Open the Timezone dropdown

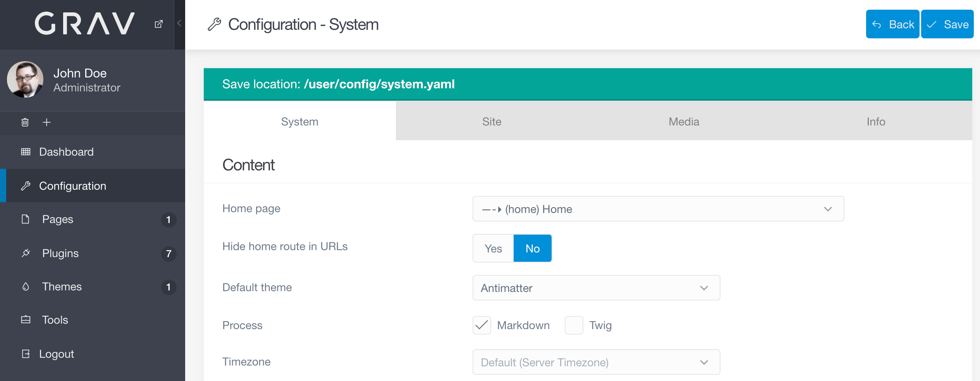coord(596,362)
